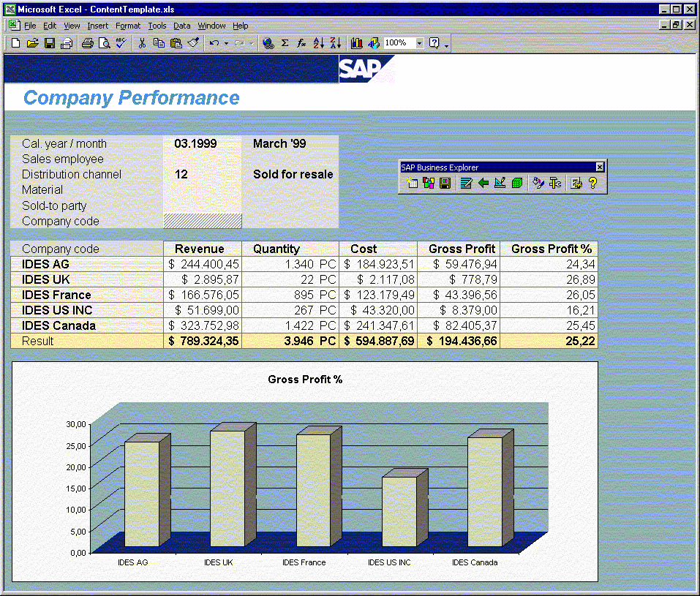This screenshot has height=596, width=700.
Task: Undo the last action
Action: point(214,43)
